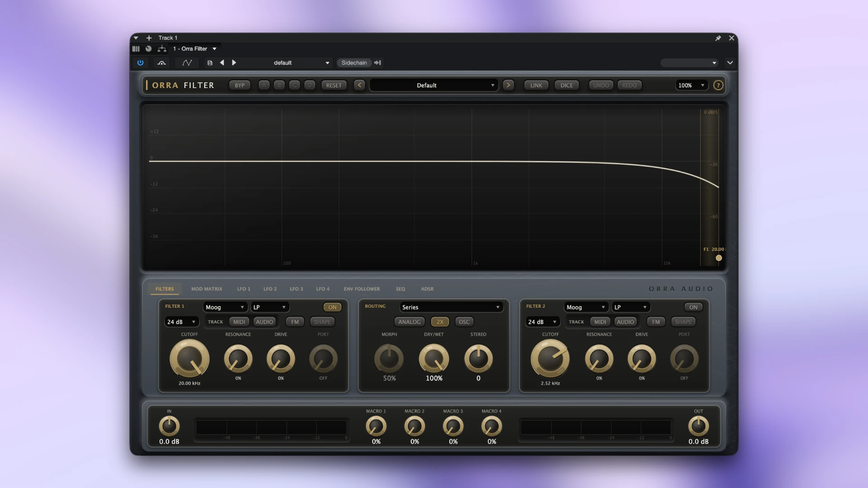Open the automation curve icon
The width and height of the screenshot is (868, 488).
(x=187, y=63)
